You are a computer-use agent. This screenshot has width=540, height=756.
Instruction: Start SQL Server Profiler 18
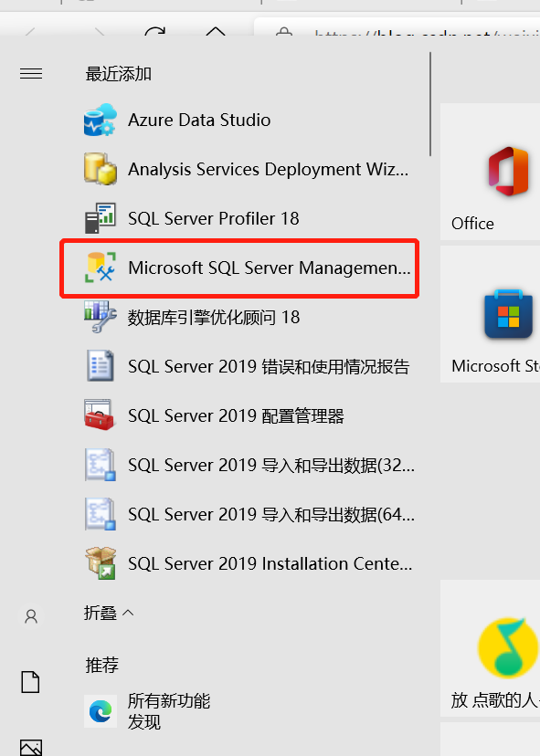click(211, 218)
